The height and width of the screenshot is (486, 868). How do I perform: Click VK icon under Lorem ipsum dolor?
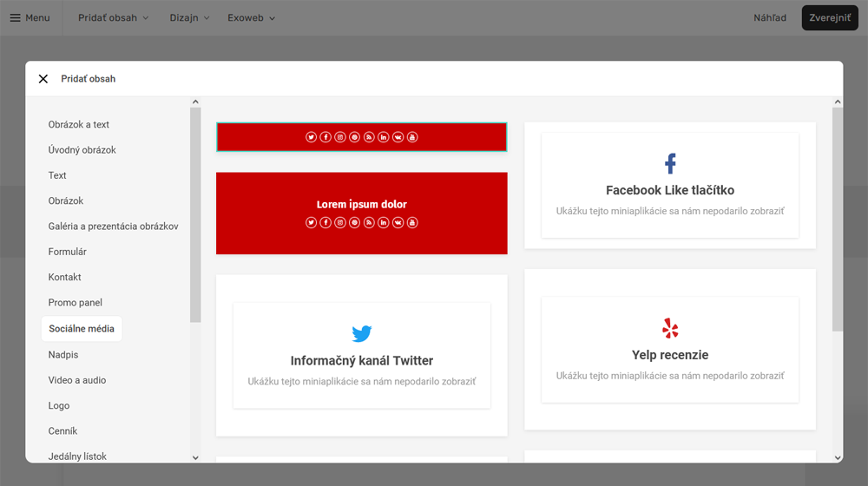pos(398,222)
